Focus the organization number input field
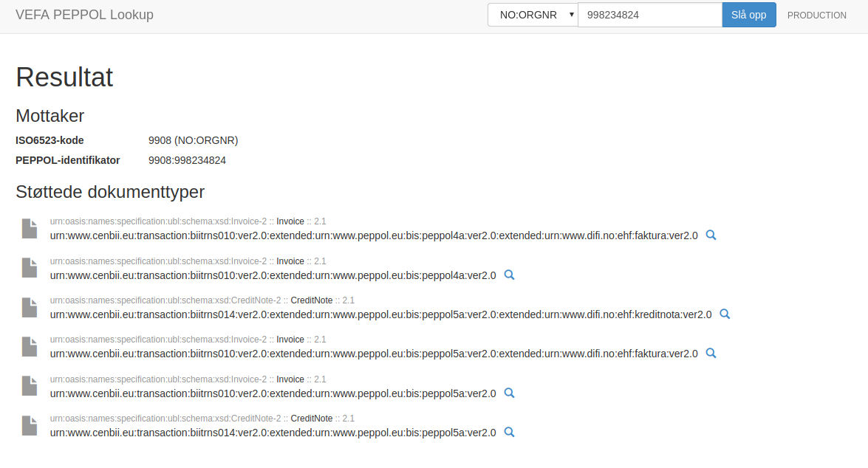This screenshot has height=468, width=868. click(650, 15)
